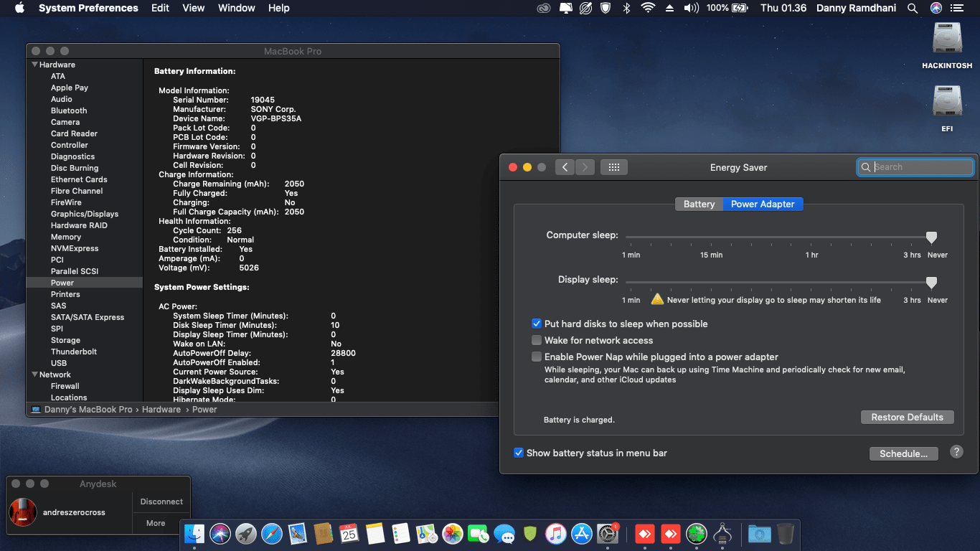Go back in System Preferences

point(565,167)
